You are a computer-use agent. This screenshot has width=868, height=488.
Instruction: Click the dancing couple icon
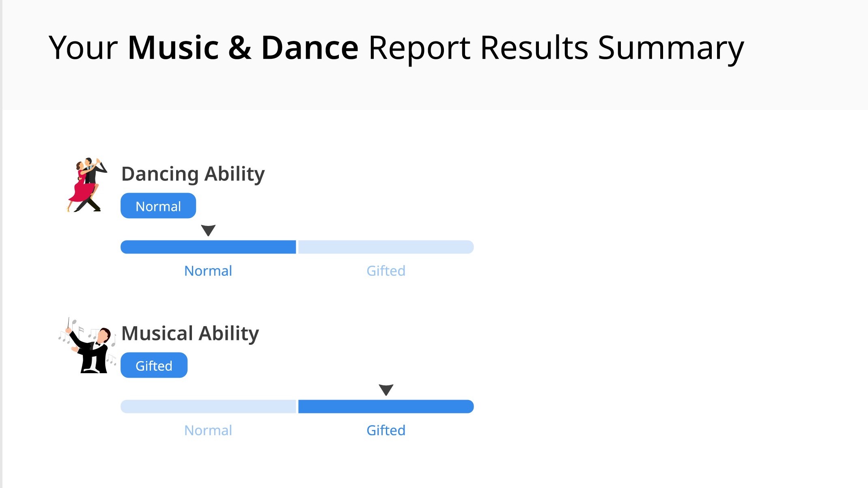[x=87, y=185]
